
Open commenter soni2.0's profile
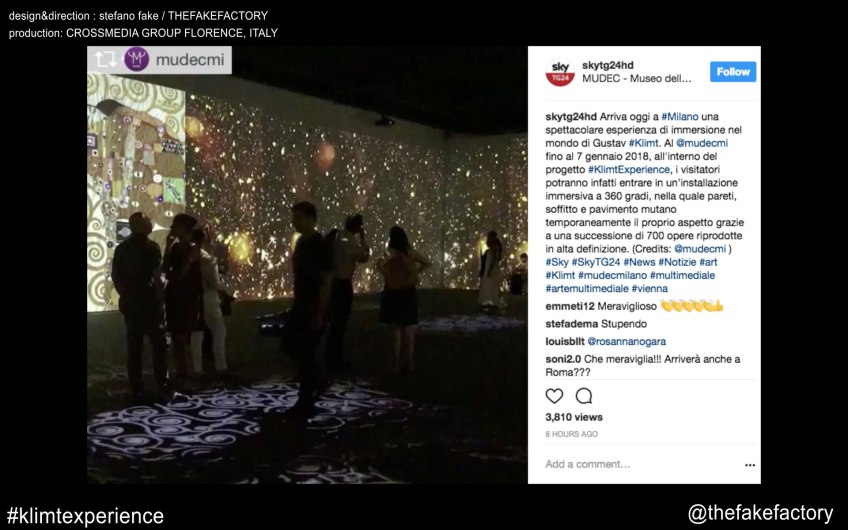[x=563, y=359]
